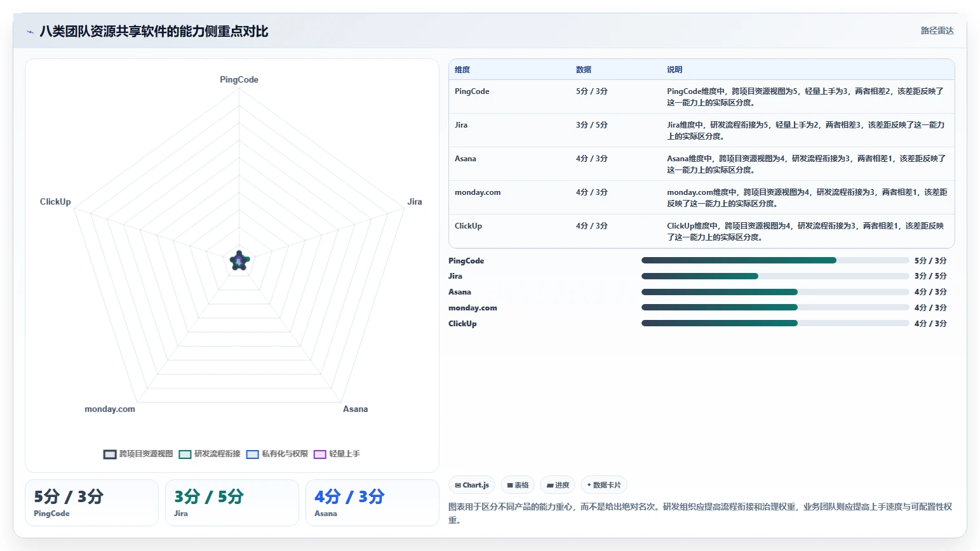Click the Asana维度中 description text

point(807,164)
